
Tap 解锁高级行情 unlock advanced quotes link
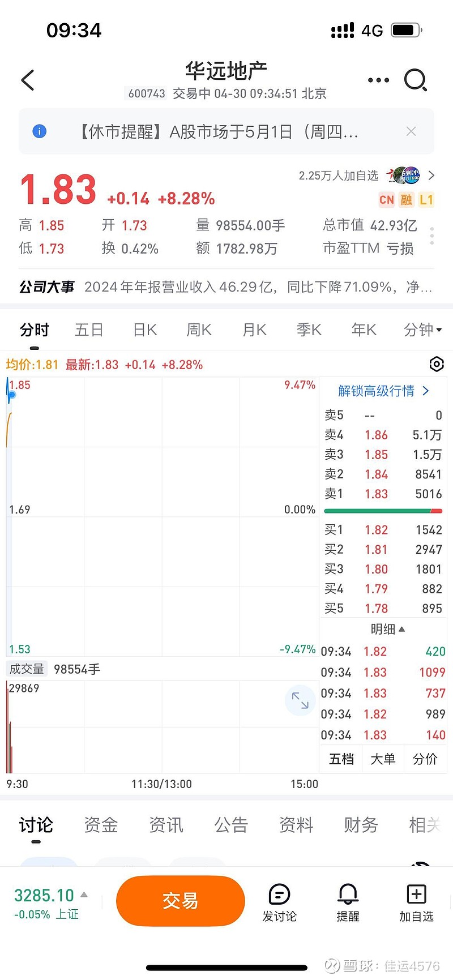point(384,391)
